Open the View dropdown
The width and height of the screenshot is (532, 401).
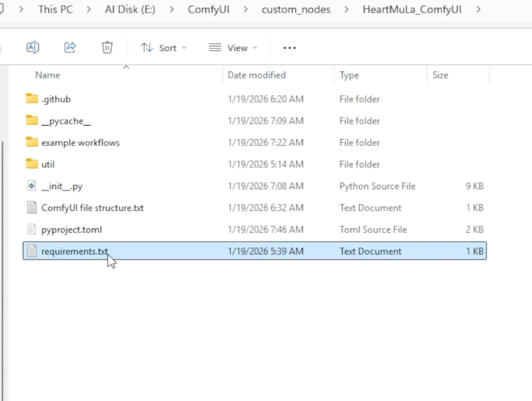234,47
